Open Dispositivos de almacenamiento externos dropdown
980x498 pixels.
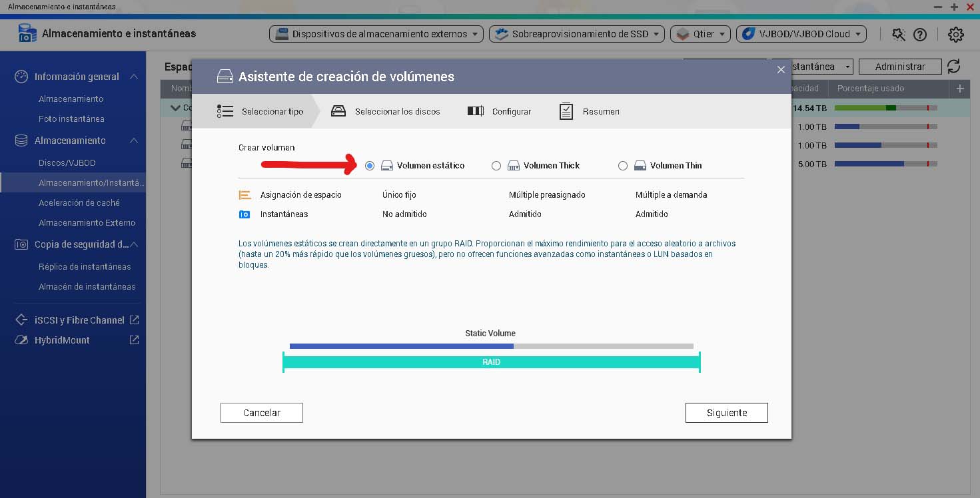(x=376, y=34)
